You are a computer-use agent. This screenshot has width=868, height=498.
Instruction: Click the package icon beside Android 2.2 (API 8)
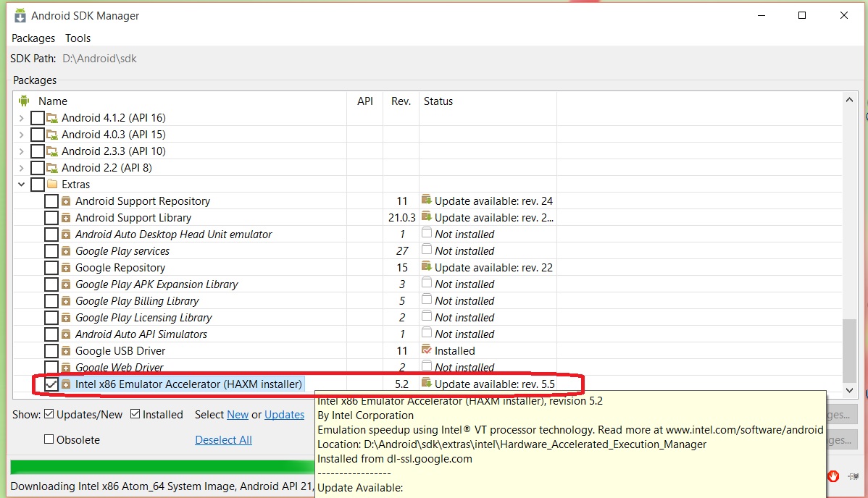coord(52,168)
